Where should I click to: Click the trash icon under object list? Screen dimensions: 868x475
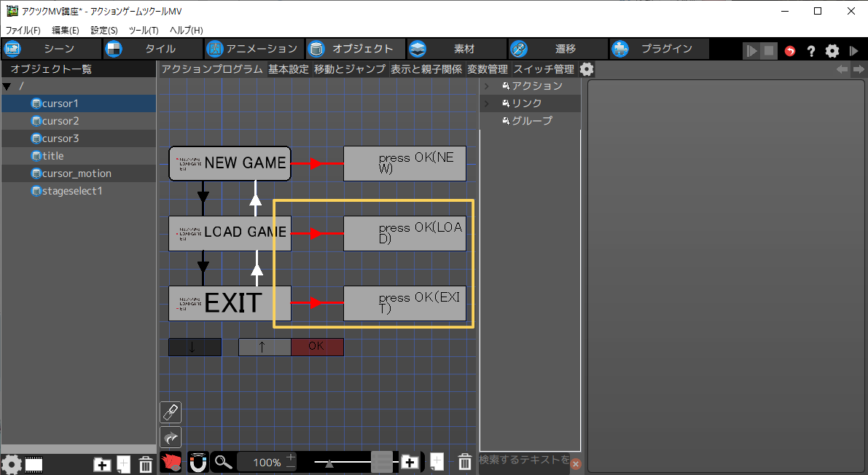pos(145,464)
